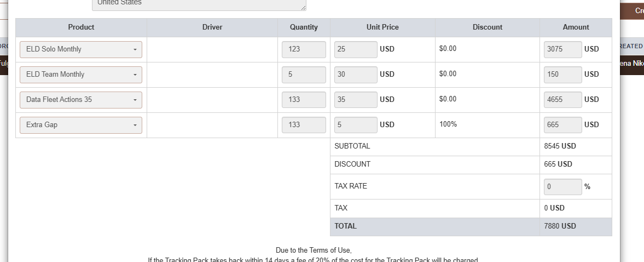Click the Discount column header
The height and width of the screenshot is (262, 644).
pos(487,27)
